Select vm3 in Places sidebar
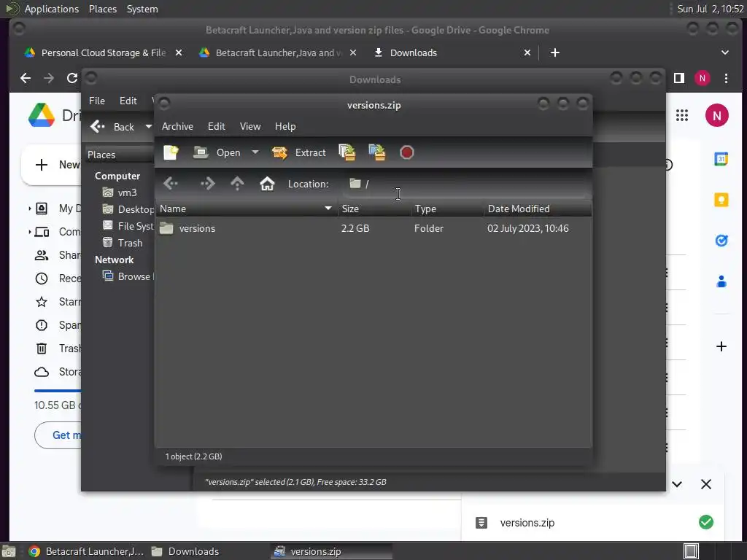The height and width of the screenshot is (560, 747). coord(120,192)
